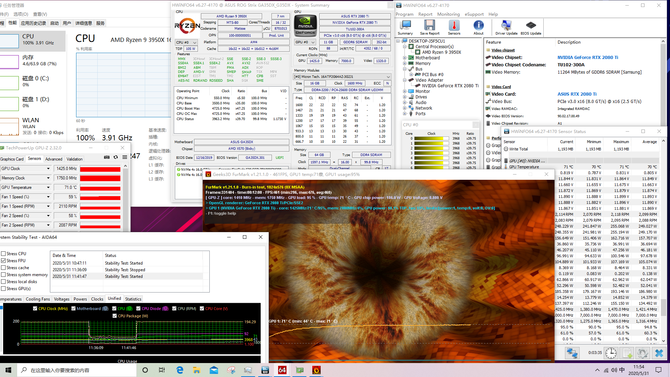
Task: Select the Advanced tab in GPU-Z
Action: click(x=53, y=159)
